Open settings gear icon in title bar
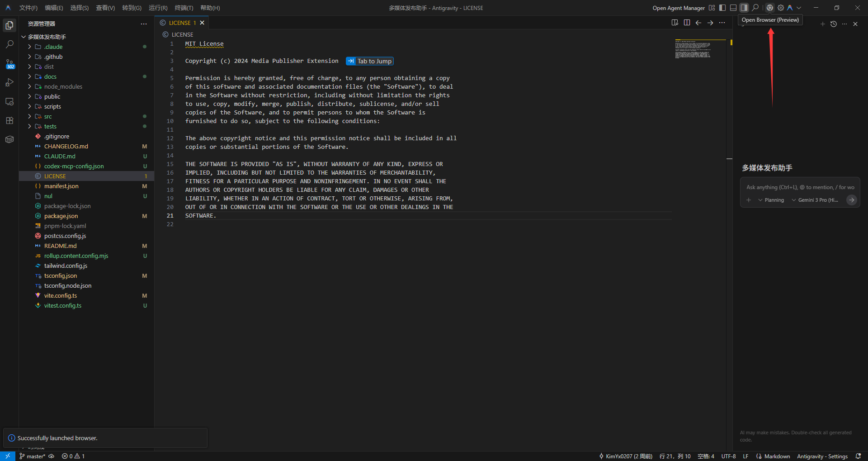The image size is (868, 461). tap(781, 8)
